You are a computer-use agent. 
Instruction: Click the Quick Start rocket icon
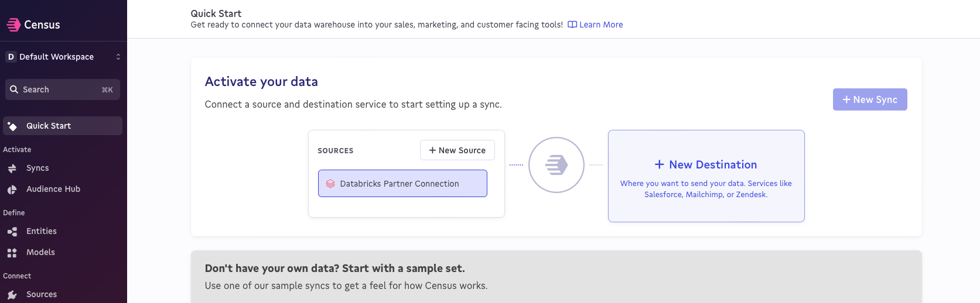pyautogui.click(x=12, y=126)
